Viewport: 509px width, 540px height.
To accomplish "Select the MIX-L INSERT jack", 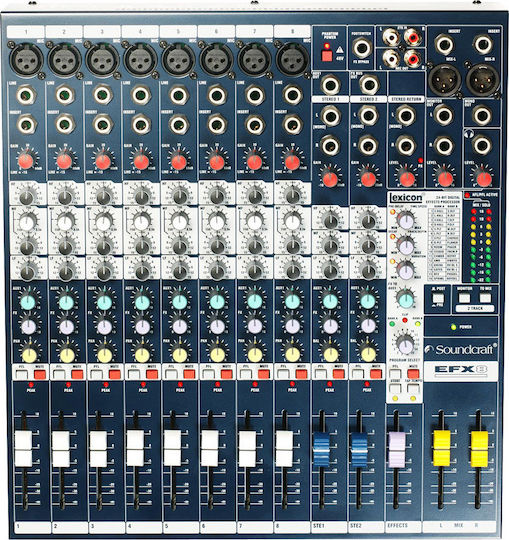I will (x=444, y=45).
